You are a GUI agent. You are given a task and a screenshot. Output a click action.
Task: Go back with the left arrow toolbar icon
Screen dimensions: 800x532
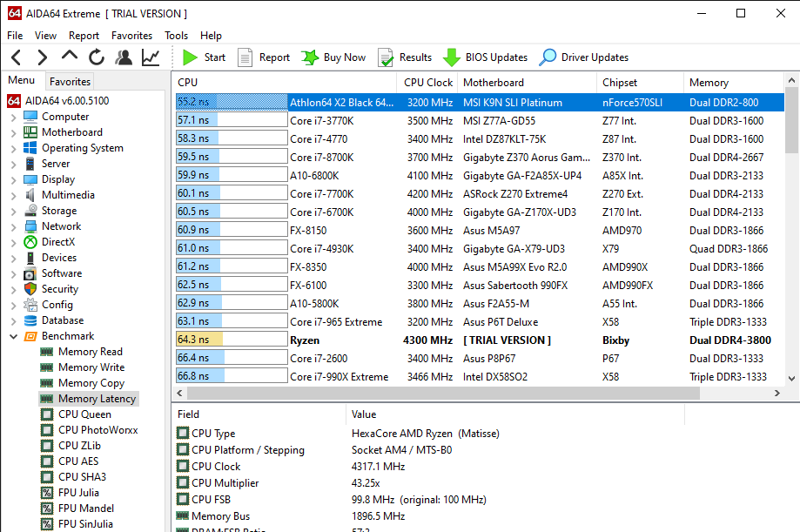pos(16,57)
